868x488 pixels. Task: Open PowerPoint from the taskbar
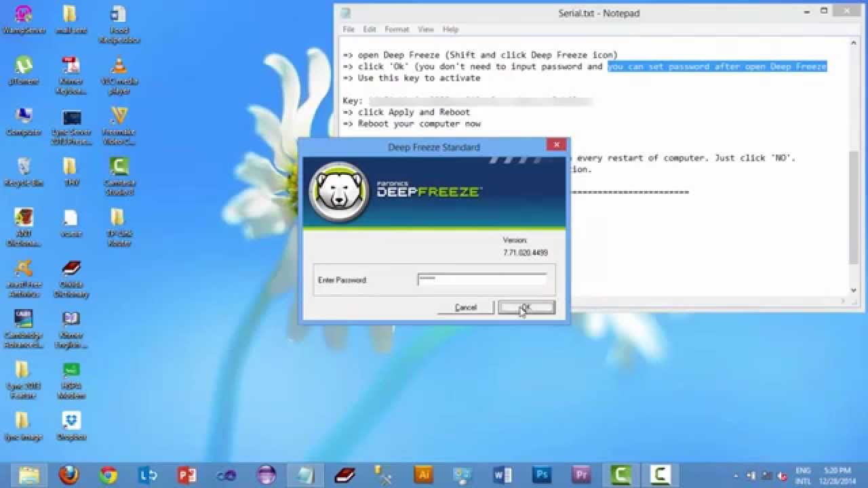[186, 474]
